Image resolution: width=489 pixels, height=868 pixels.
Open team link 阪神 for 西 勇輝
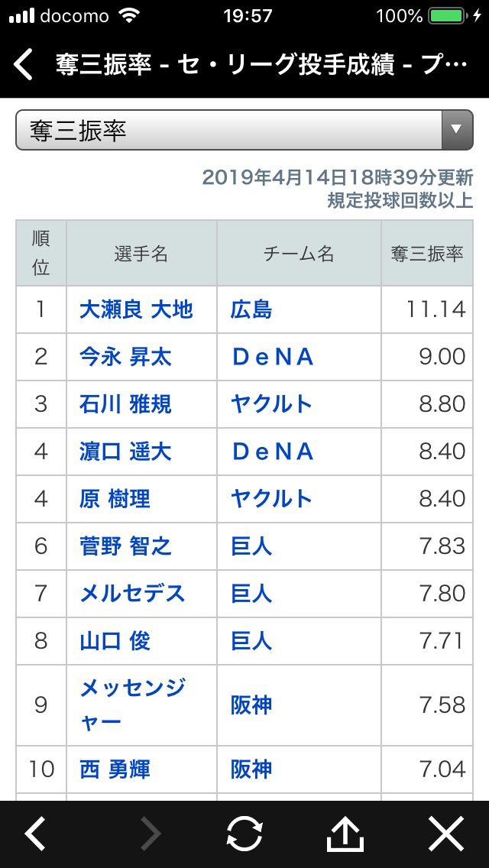[x=251, y=769]
